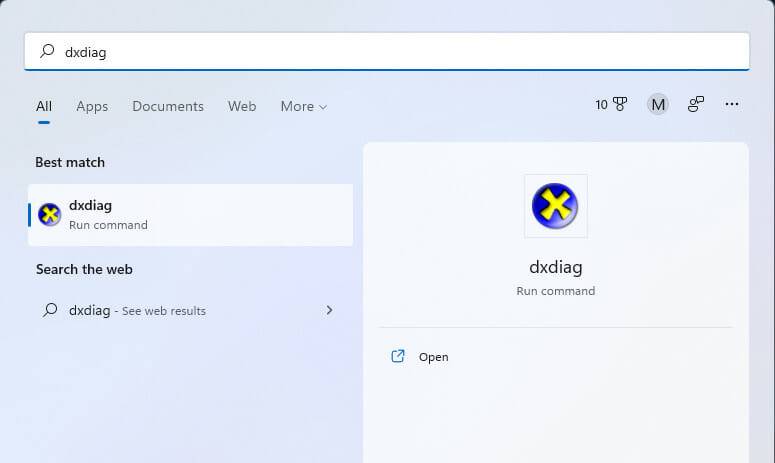Click the feedback/chat people icon
The height and width of the screenshot is (463, 775).
point(695,104)
